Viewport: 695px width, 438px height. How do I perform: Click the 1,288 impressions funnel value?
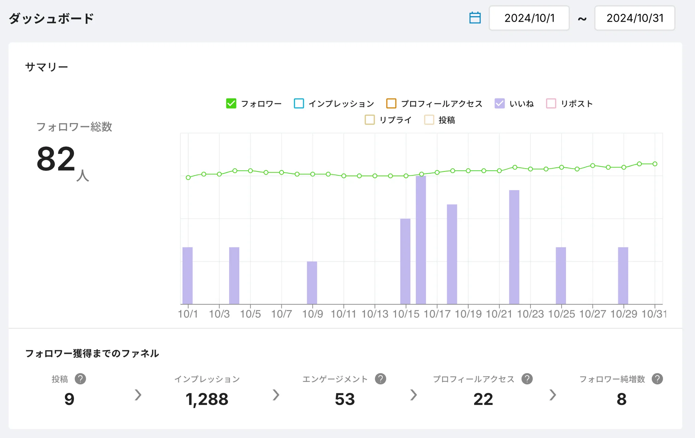pyautogui.click(x=207, y=399)
